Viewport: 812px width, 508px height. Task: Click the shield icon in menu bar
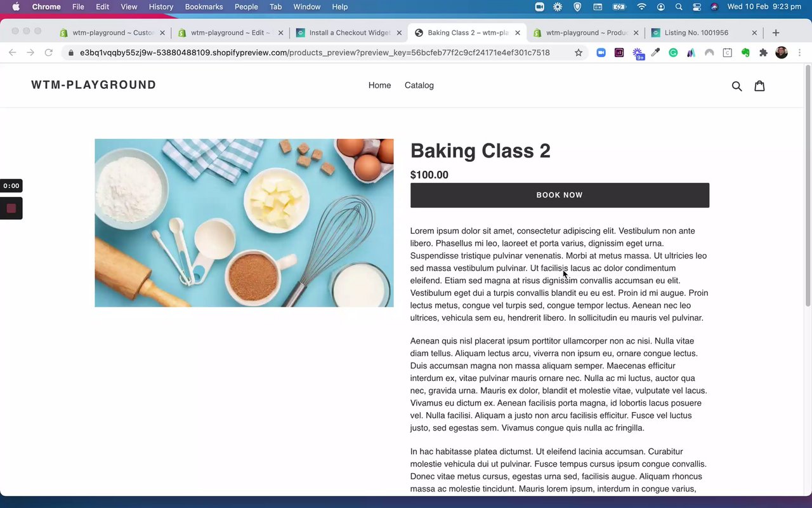[577, 7]
